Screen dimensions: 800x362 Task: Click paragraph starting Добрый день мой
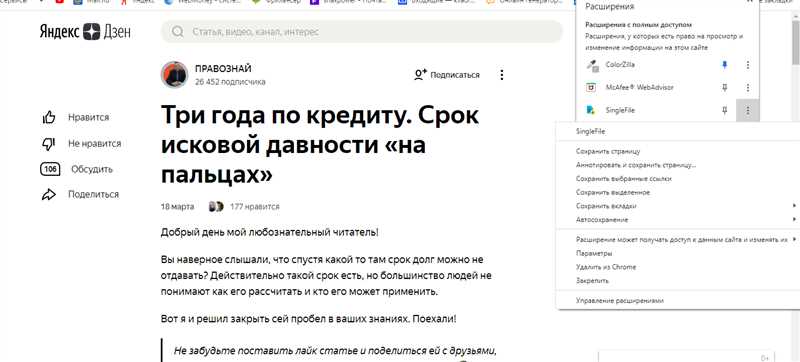point(269,232)
